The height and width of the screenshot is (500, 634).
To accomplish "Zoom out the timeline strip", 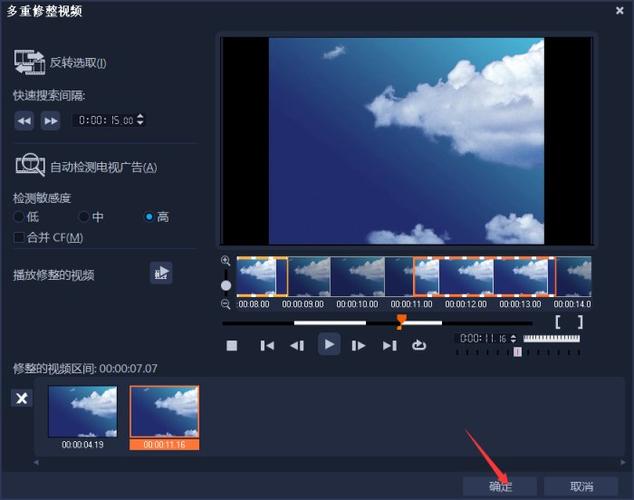I will click(x=226, y=304).
